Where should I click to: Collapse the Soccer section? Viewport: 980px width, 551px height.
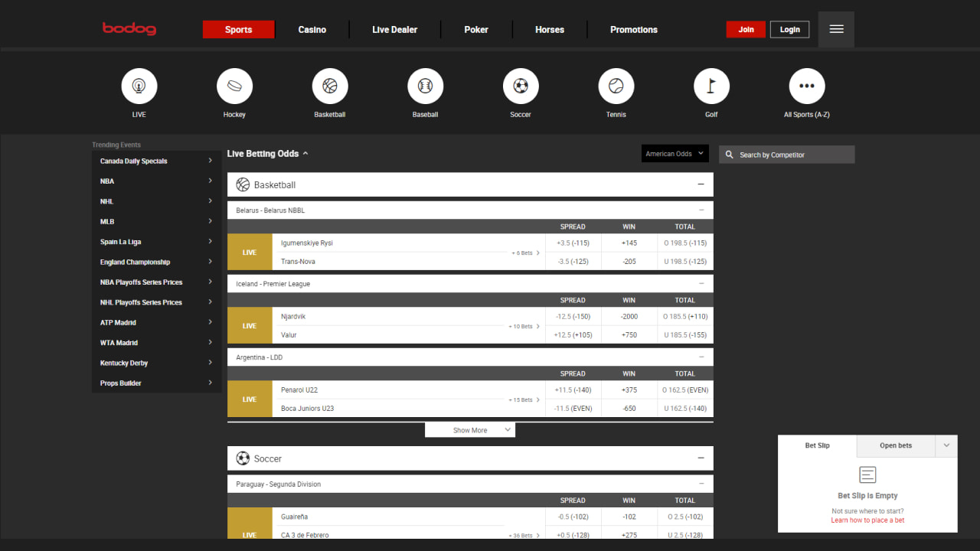click(701, 458)
